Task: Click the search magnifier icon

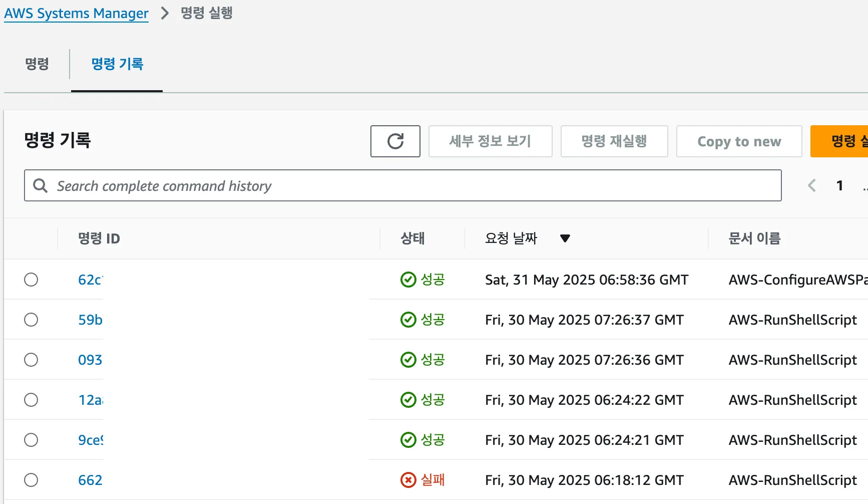Action: tap(40, 186)
